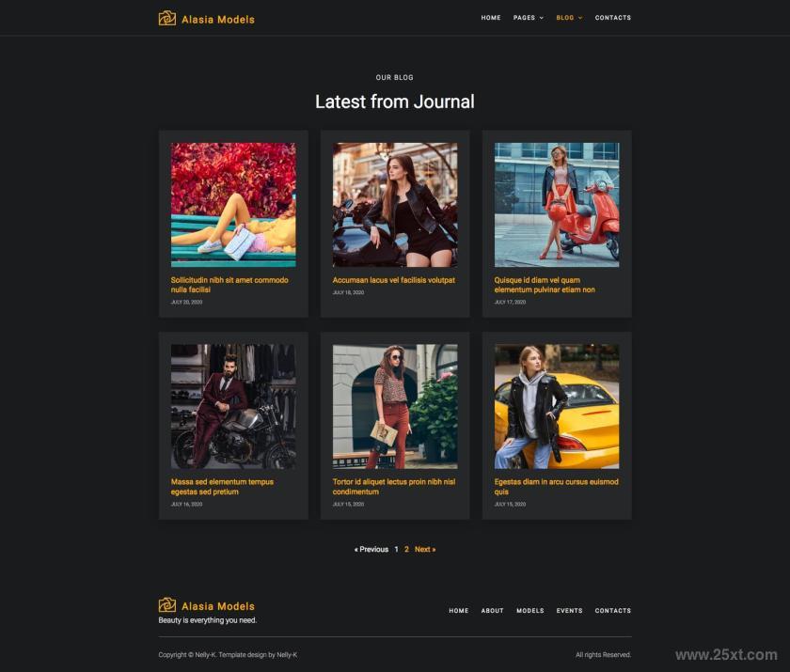Open the woman in leather jacket motorcycle thumbnail
Image resolution: width=790 pixels, height=672 pixels.
tap(395, 205)
